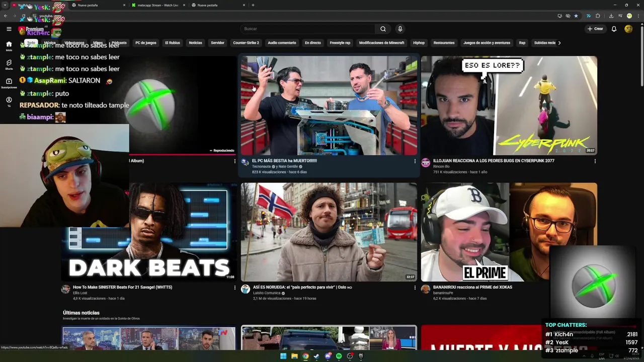The width and height of the screenshot is (644, 362).
Task: Open the Chrome profile avatar
Action: (629, 16)
